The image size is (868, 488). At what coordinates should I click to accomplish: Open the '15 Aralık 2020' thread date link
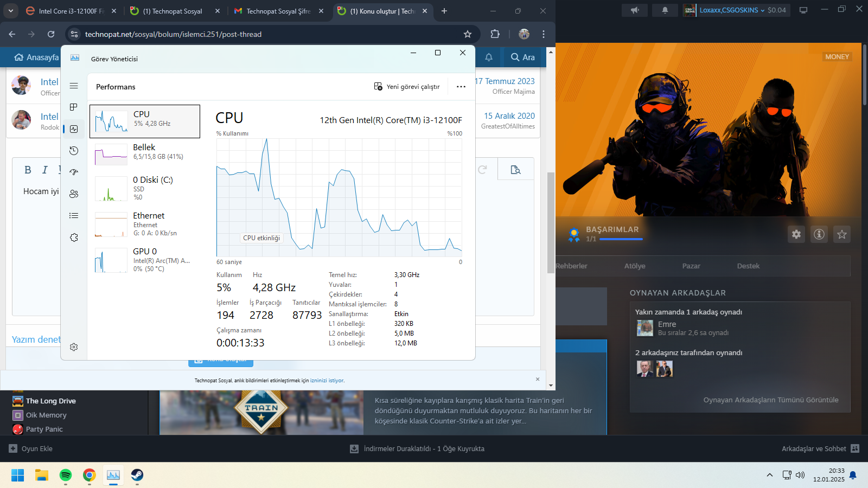pos(509,116)
